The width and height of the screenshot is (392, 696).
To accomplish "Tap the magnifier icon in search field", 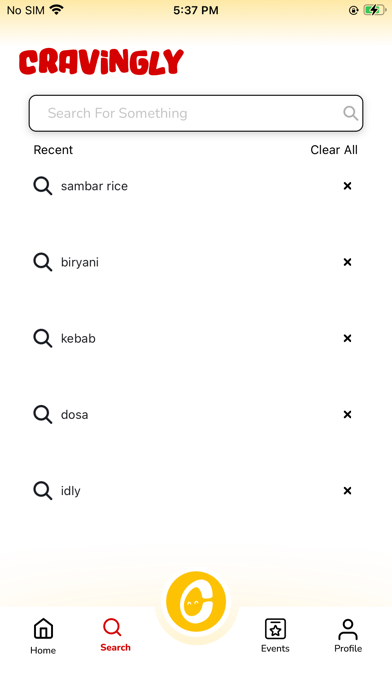I will point(350,113).
